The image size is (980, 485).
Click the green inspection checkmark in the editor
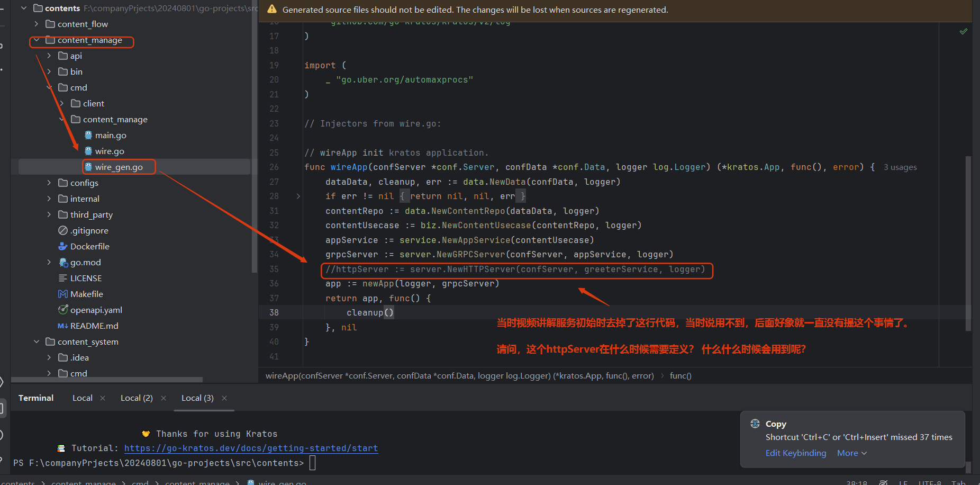pos(964,32)
